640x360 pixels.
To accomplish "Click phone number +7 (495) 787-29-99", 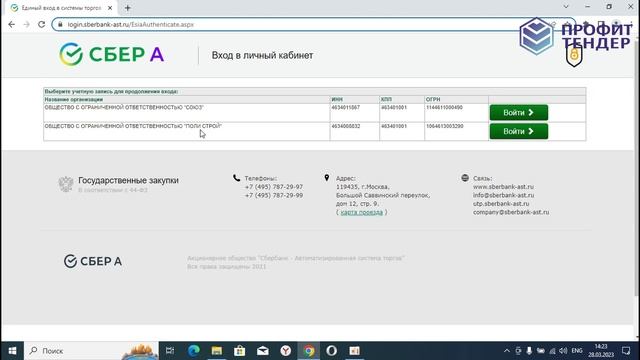I will 274,195.
